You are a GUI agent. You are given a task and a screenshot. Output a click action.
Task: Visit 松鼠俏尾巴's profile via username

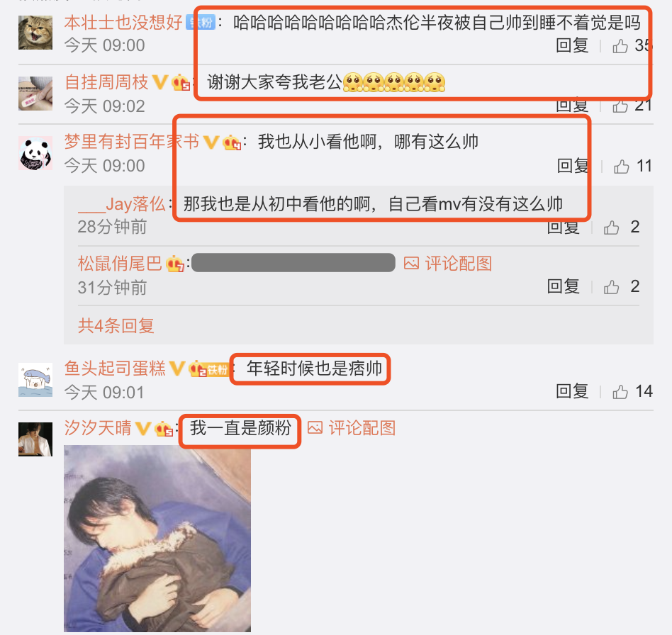(120, 264)
